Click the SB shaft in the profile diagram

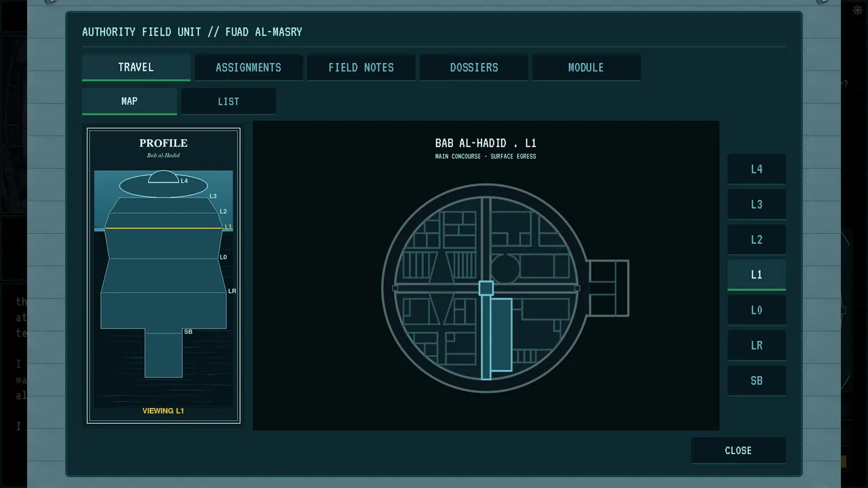coord(163,354)
